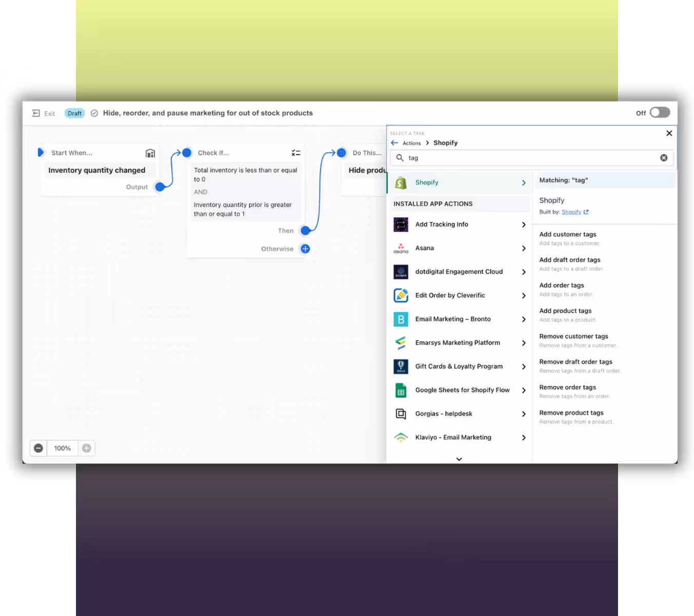Click the Shopify bag logo icon

401,183
